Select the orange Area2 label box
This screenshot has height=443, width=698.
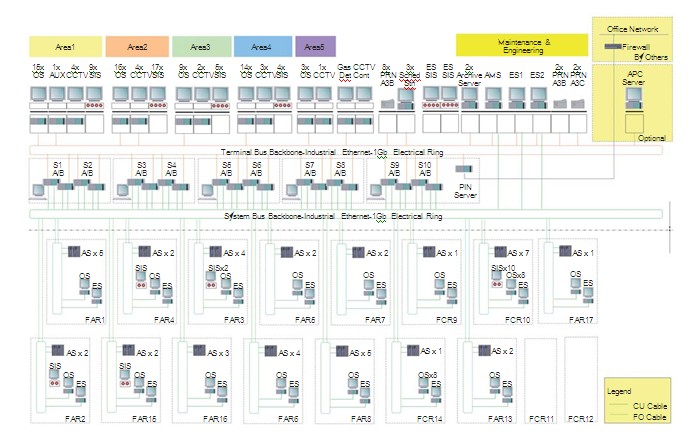(x=137, y=46)
